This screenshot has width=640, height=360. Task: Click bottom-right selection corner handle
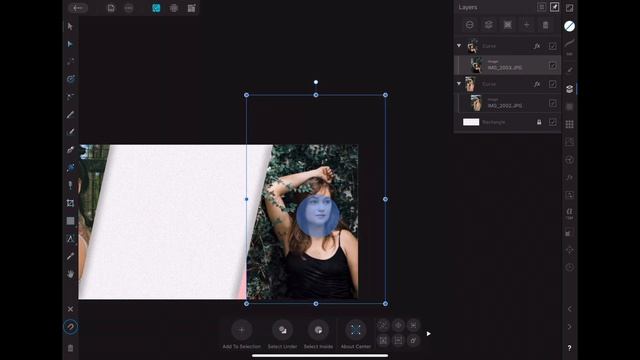[385, 304]
